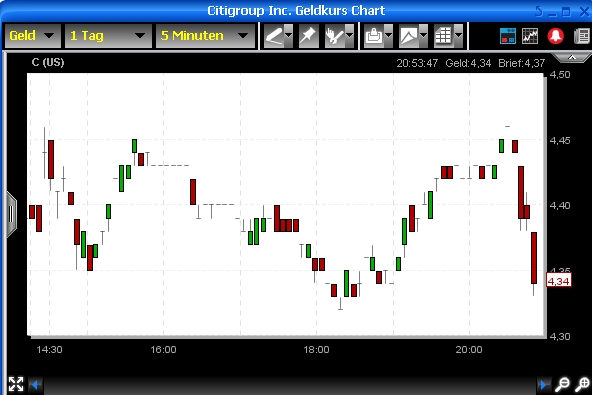Select the hand and wrench edit tool
This screenshot has width=592, height=395.
335,36
